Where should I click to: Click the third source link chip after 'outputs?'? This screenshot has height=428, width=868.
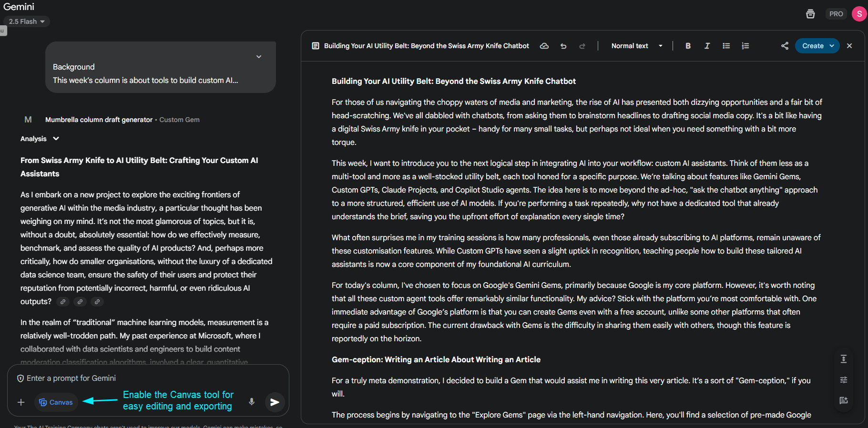97,302
